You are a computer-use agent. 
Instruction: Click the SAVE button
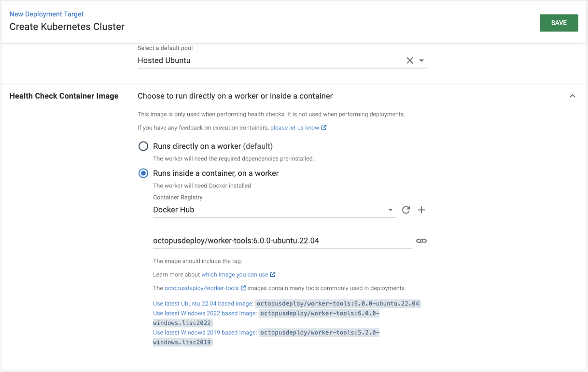[x=559, y=23]
